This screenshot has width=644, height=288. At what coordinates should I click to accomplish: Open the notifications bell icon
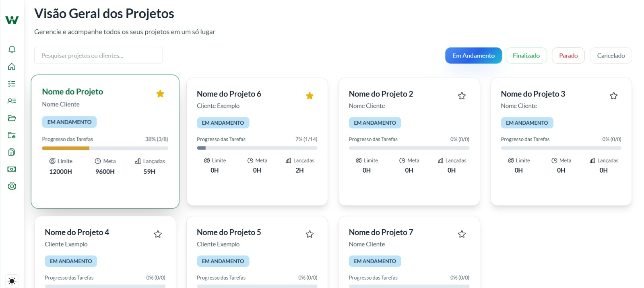click(x=12, y=49)
